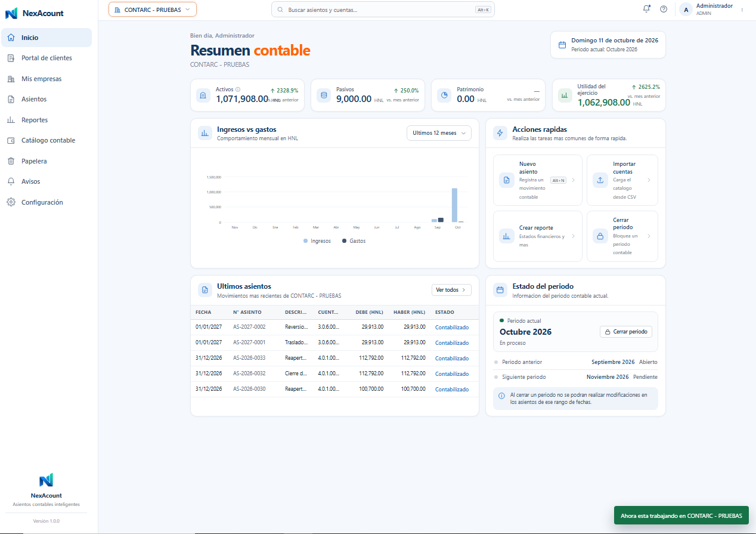Click the Nuevo asiento chevron arrow
Viewport: 756px width, 534px height.
573,180
